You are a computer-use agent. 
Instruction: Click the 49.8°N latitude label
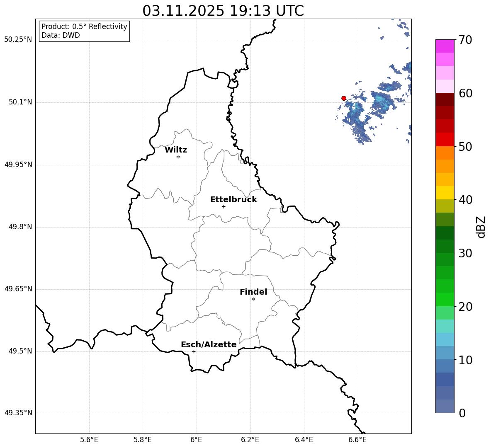click(x=20, y=227)
